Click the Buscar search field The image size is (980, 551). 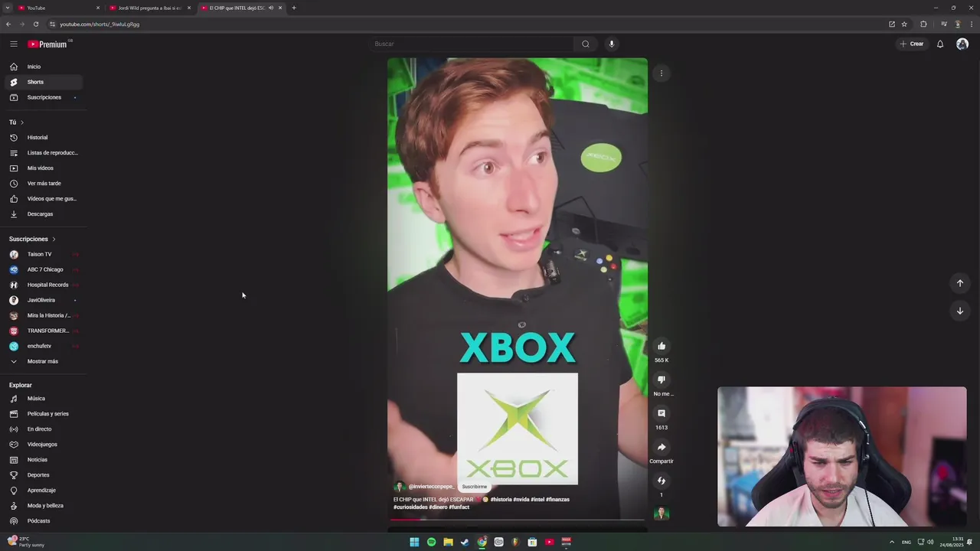(471, 44)
